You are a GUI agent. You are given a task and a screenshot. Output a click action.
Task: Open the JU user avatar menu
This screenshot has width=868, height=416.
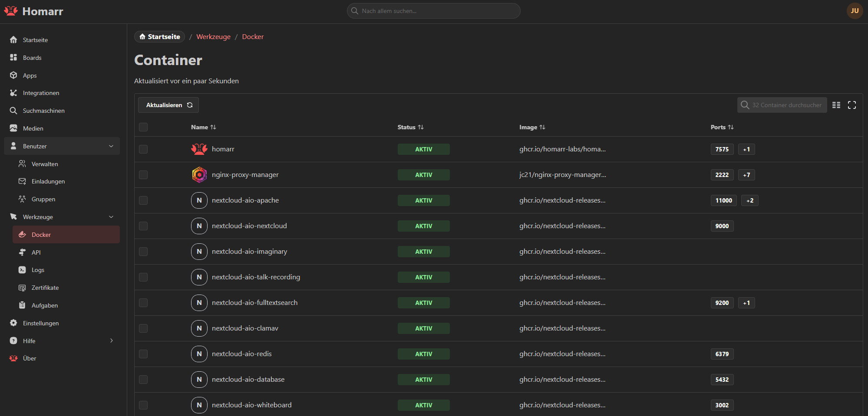tap(854, 11)
